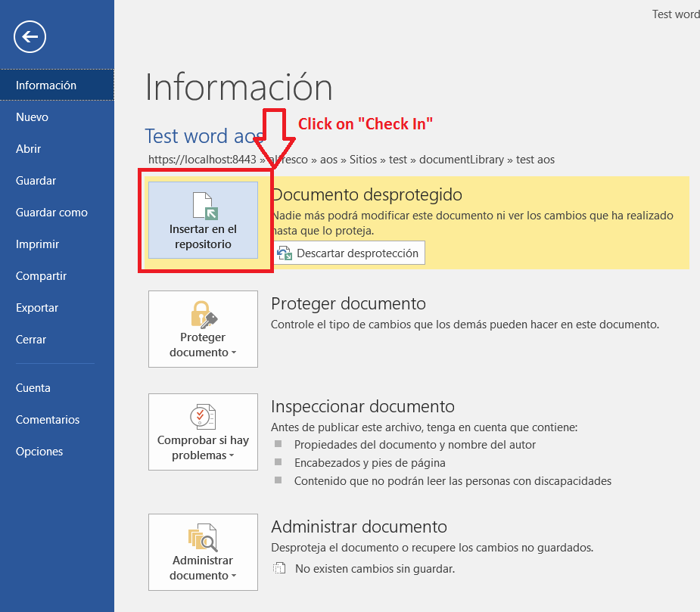Click the Insertar en el repositorio icon
Viewport: 700px width, 612px height.
203,204
